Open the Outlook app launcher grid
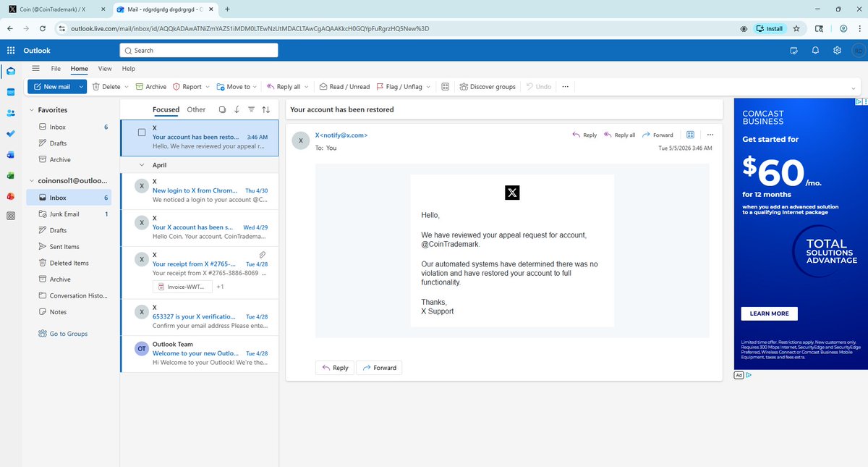Image resolution: width=868 pixels, height=467 pixels. (x=11, y=51)
